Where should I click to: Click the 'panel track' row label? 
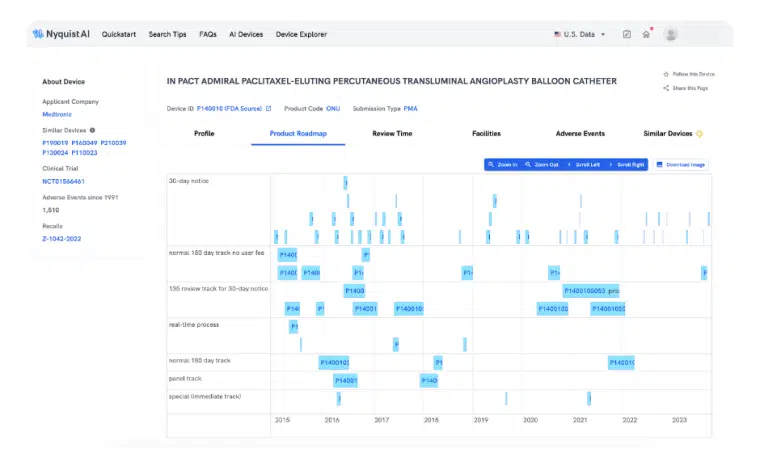[x=185, y=378]
